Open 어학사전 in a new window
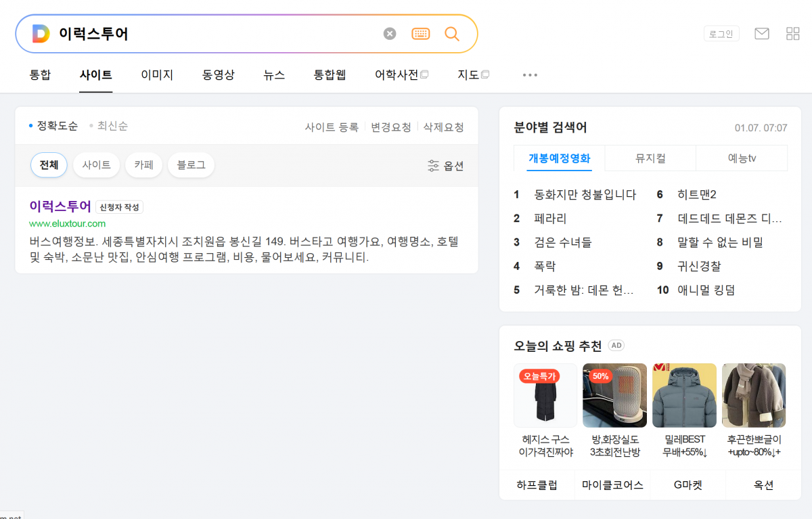 point(401,75)
